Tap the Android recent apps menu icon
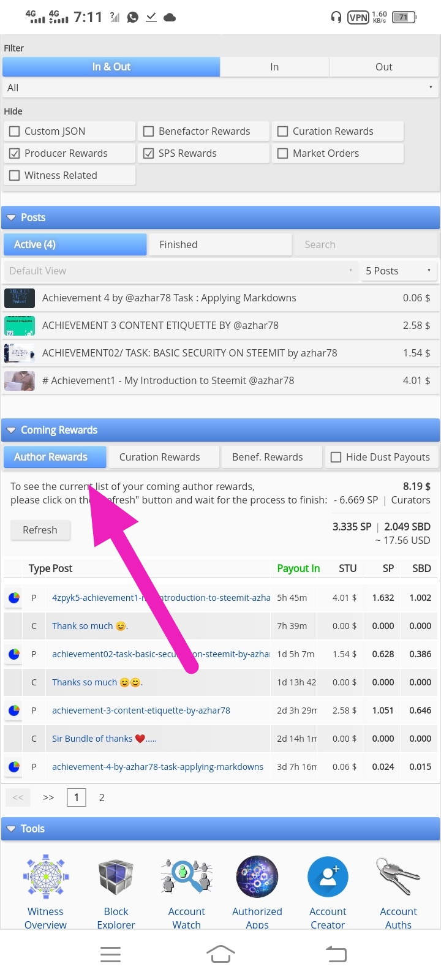This screenshot has height=980, width=441. coord(110,954)
